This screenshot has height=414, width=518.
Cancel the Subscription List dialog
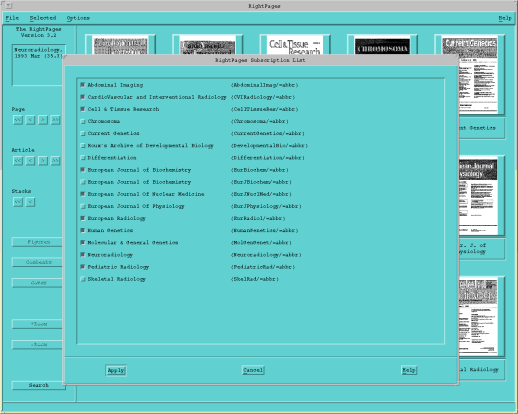coord(253,370)
